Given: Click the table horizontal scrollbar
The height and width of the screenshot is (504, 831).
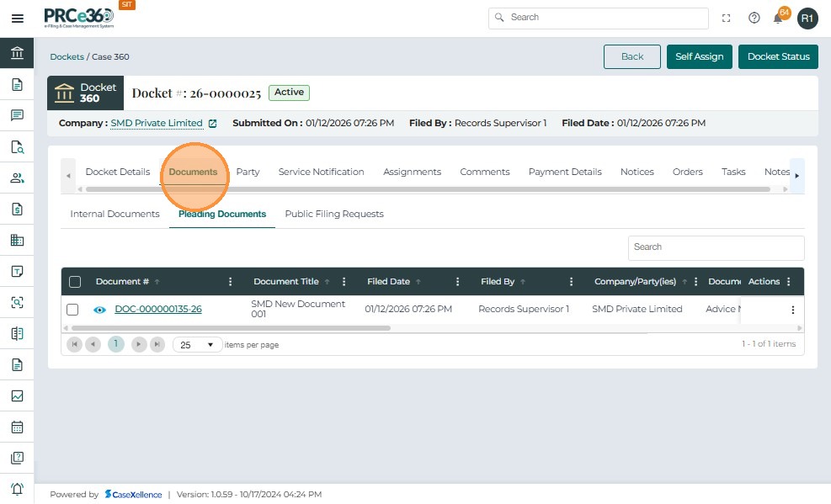Looking at the screenshot, I should click(231, 328).
